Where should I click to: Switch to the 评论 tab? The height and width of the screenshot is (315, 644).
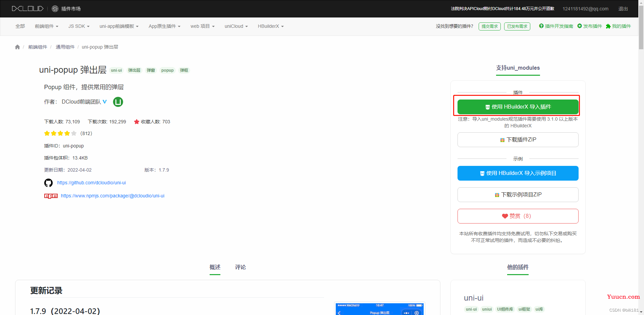pyautogui.click(x=240, y=267)
